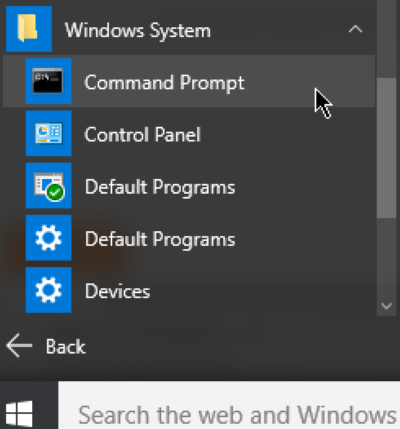Image resolution: width=400 pixels, height=429 pixels.
Task: Go back using the Back text
Action: coord(66,347)
